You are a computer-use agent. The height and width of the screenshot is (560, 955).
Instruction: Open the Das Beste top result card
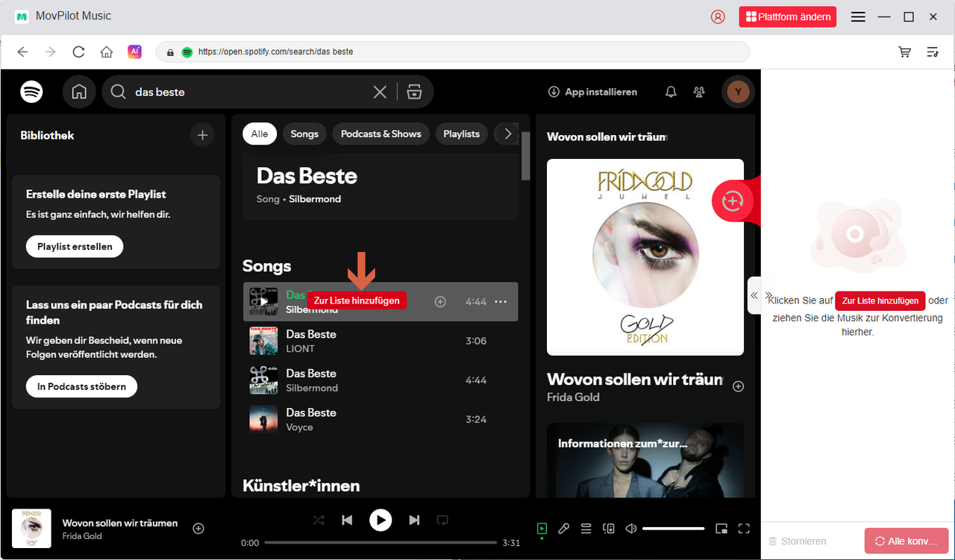point(381,186)
